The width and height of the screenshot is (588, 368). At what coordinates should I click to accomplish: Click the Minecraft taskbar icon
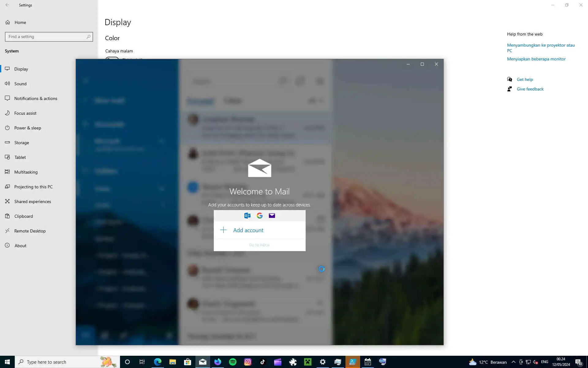coord(307,362)
